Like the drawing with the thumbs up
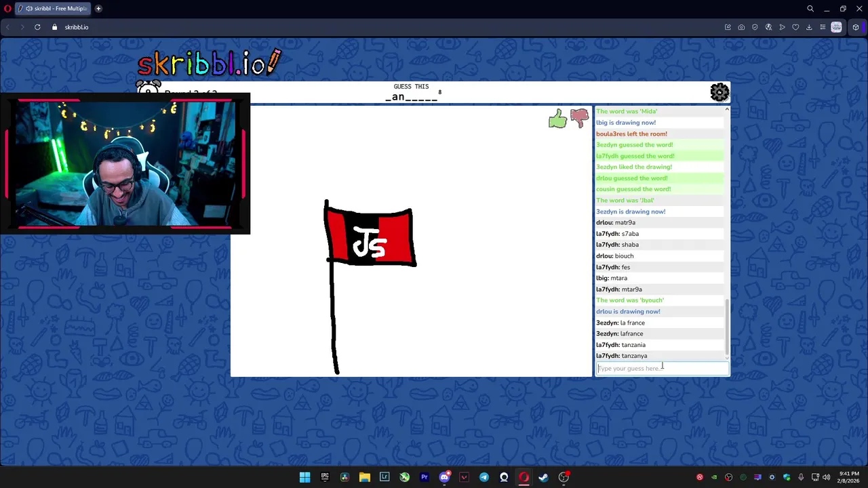 557,119
